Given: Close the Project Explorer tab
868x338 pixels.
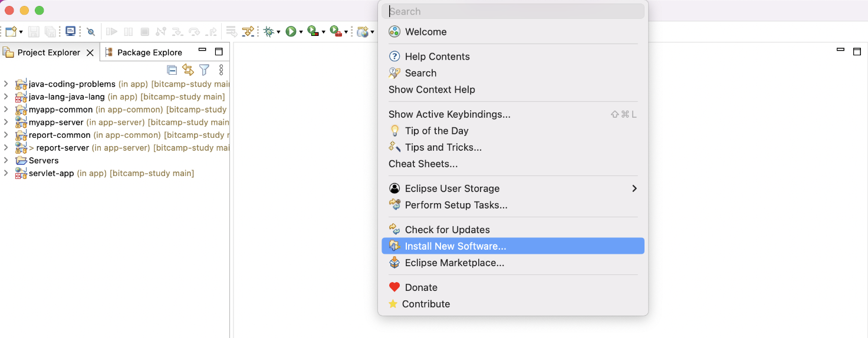Looking at the screenshot, I should click(90, 52).
